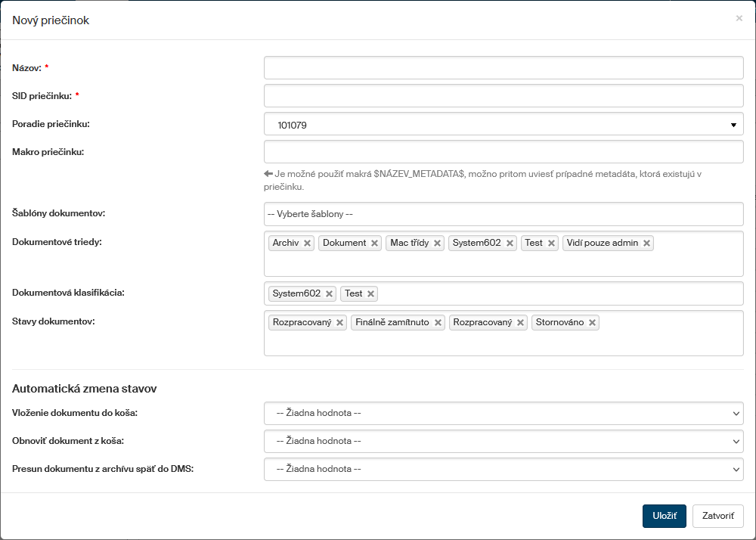This screenshot has width=756, height=540.
Task: Open the Poradie priečinku dropdown
Action: click(503, 125)
